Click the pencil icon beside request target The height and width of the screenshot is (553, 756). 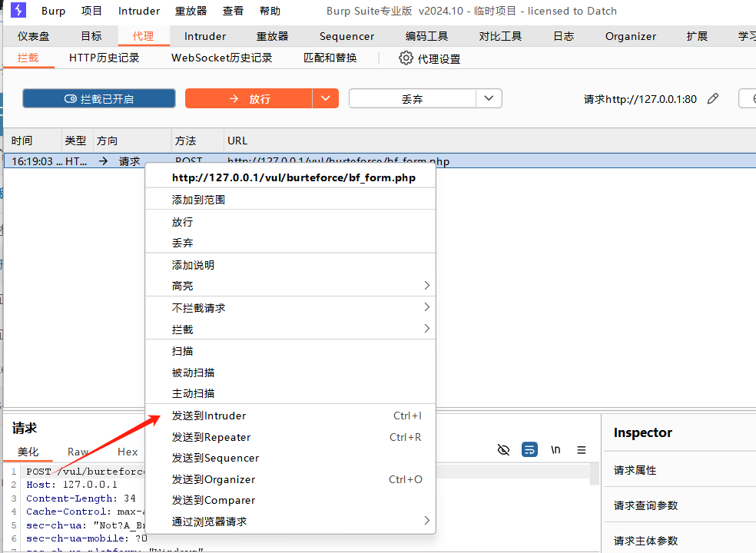(713, 99)
